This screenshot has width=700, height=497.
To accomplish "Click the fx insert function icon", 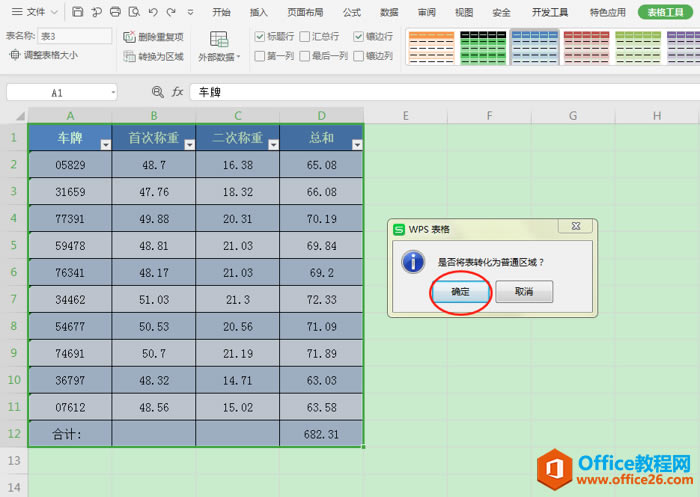I will tap(177, 92).
